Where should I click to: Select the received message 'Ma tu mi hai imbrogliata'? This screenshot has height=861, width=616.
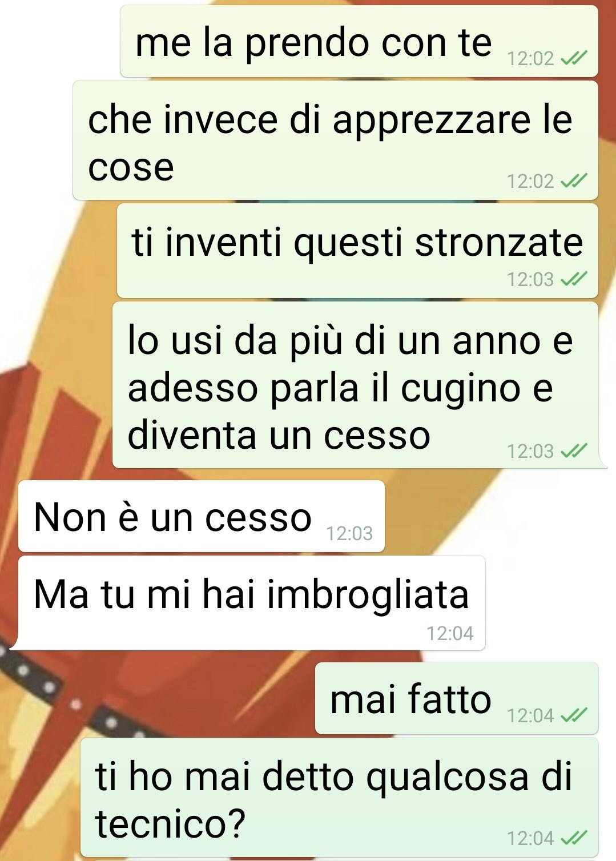click(x=252, y=603)
